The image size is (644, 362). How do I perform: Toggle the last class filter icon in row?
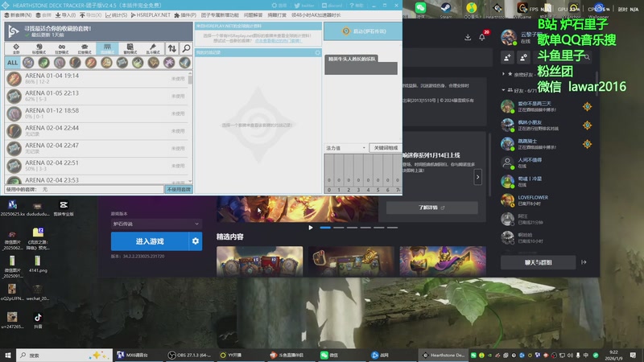pyautogui.click(x=184, y=63)
